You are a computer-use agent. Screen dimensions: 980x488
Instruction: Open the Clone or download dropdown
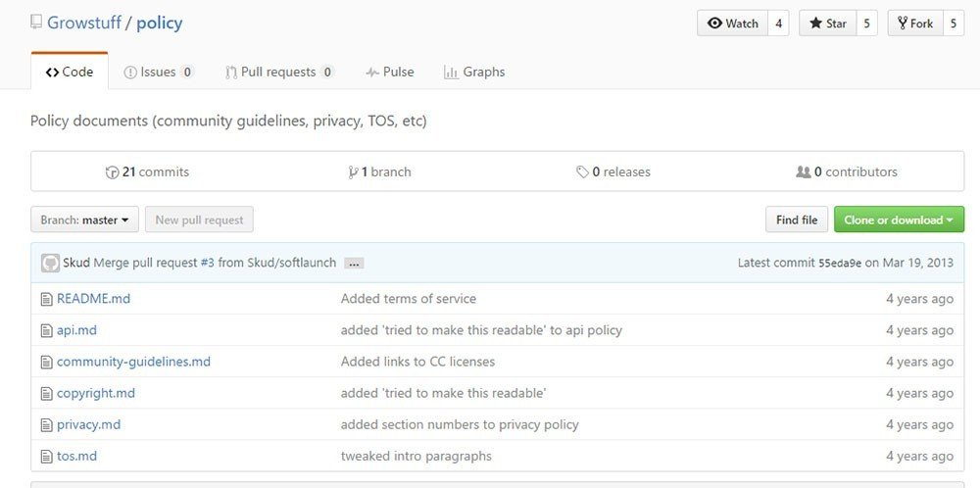[899, 220]
